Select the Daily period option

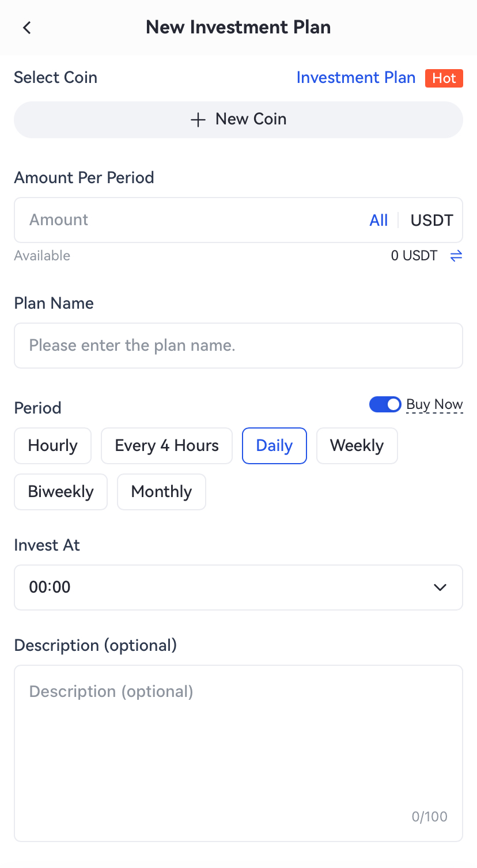[x=274, y=446]
